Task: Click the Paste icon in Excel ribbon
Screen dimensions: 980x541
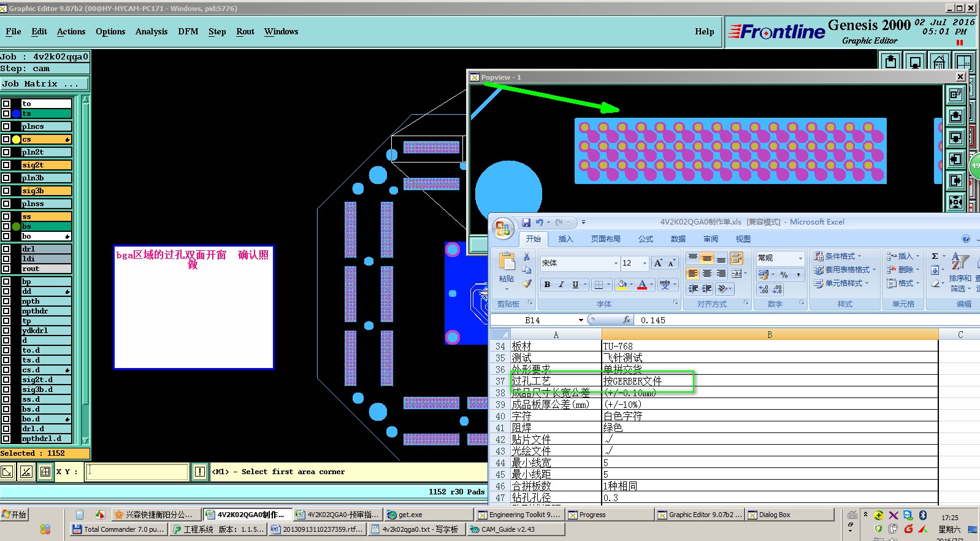Action: coord(507,262)
